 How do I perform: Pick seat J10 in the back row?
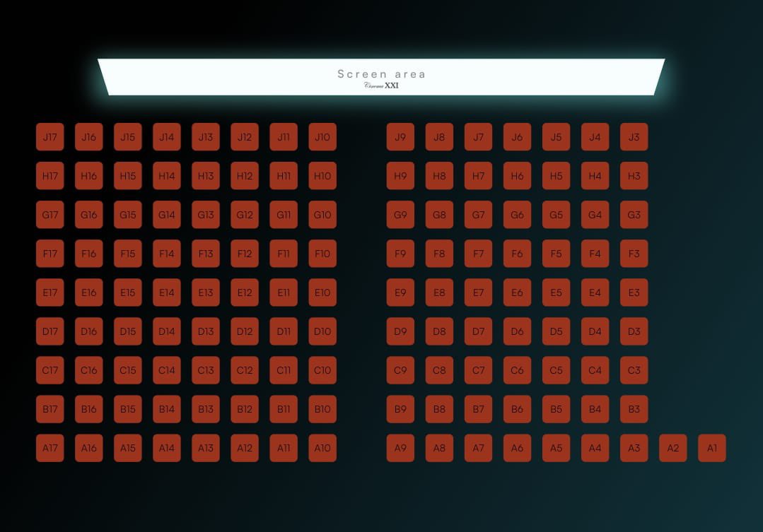click(x=322, y=136)
